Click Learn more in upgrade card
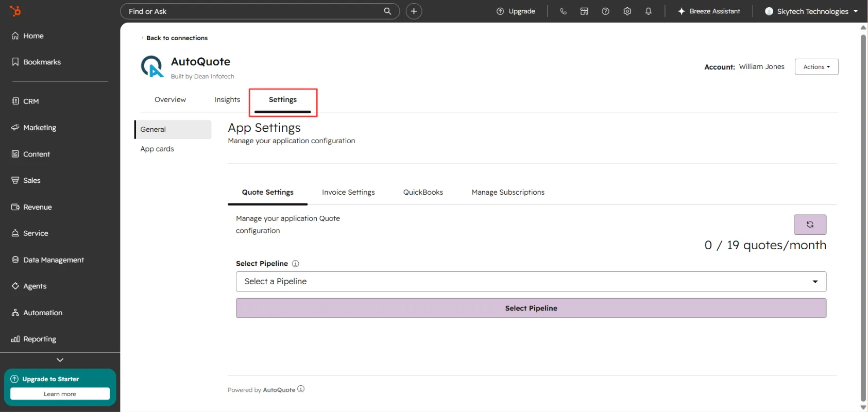Image resolution: width=868 pixels, height=412 pixels. point(60,394)
